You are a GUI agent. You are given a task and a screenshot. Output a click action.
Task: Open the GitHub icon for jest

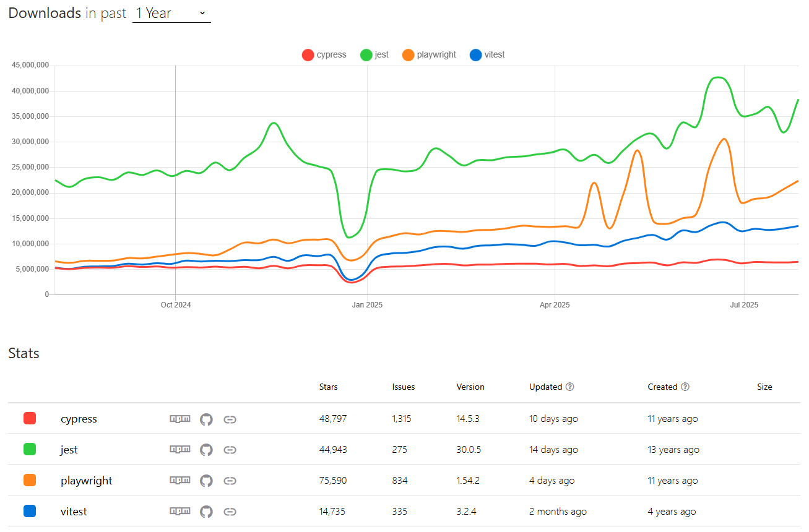pyautogui.click(x=206, y=450)
